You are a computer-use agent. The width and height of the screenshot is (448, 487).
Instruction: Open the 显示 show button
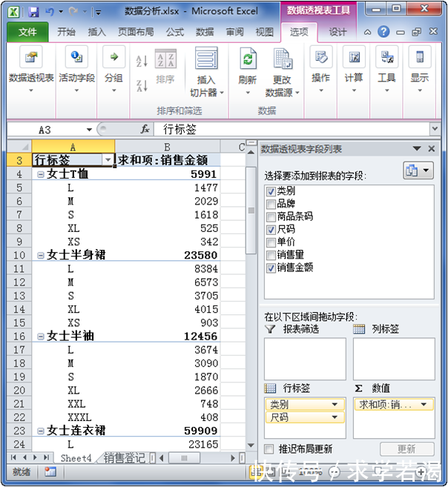[420, 70]
